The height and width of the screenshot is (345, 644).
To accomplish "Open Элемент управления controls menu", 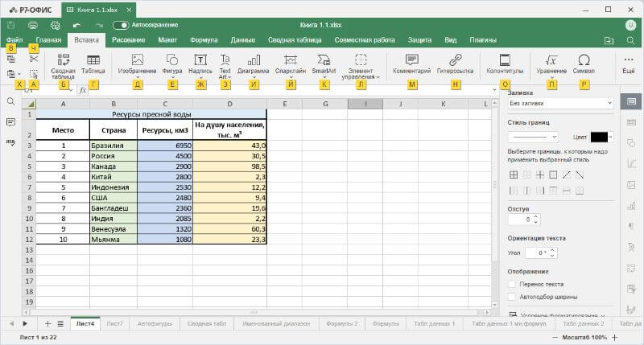I will 361,66.
